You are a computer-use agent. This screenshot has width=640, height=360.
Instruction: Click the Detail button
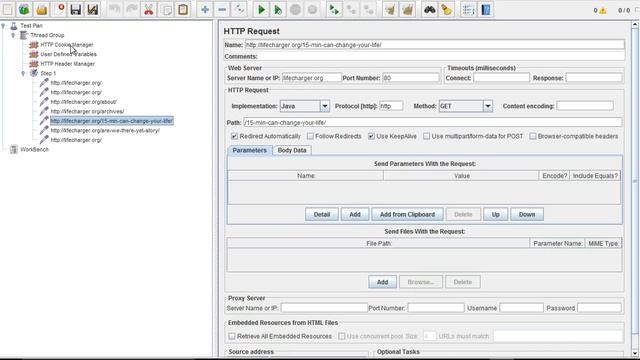(x=322, y=214)
